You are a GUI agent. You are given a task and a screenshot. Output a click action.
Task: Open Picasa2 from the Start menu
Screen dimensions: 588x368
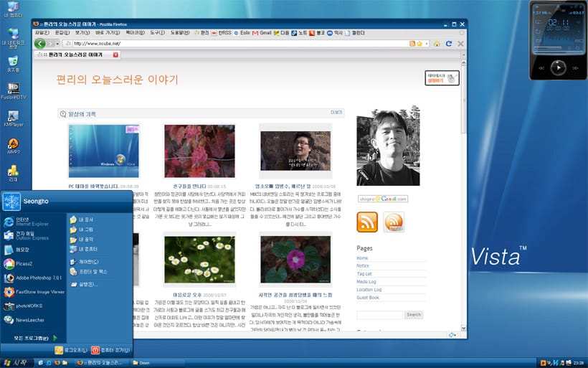click(x=26, y=263)
